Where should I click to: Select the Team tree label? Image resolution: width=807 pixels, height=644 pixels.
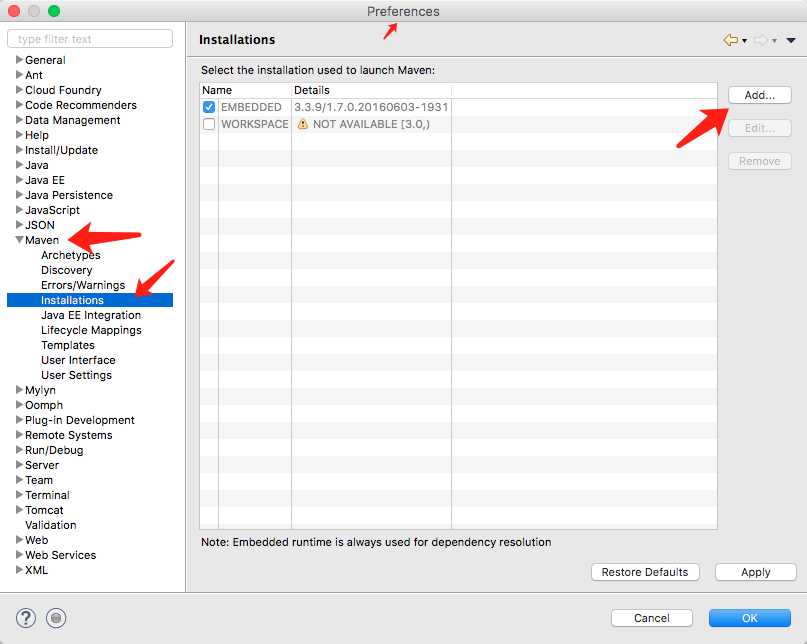coord(39,480)
